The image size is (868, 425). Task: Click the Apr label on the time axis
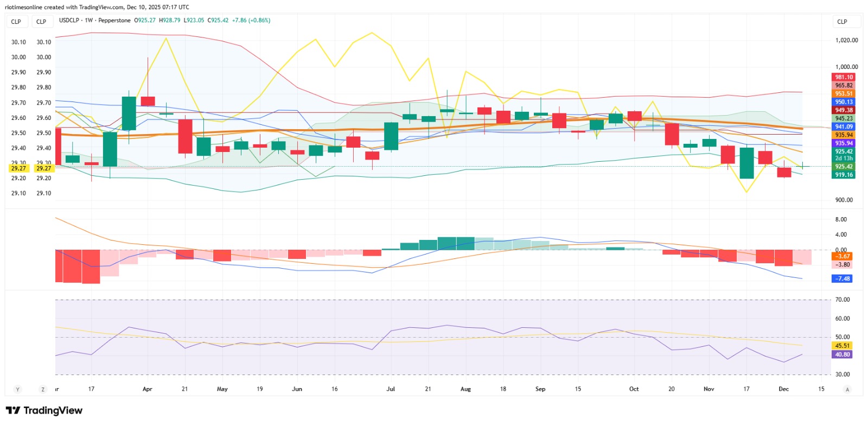[147, 389]
